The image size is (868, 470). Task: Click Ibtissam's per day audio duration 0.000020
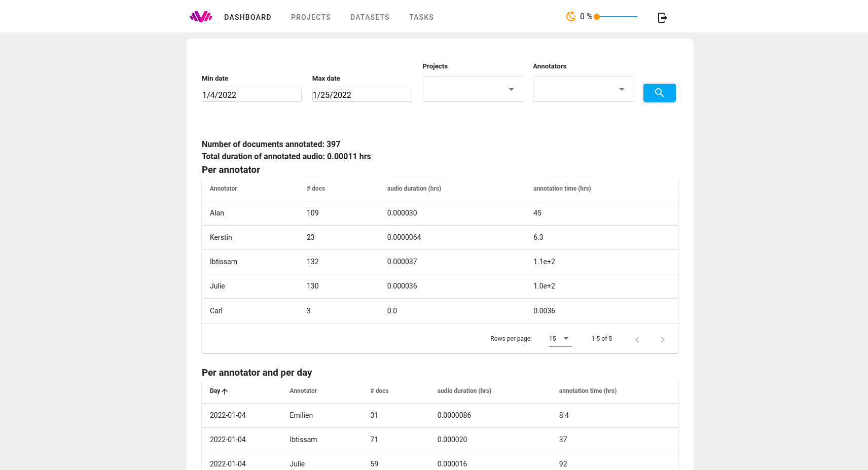pyautogui.click(x=452, y=440)
